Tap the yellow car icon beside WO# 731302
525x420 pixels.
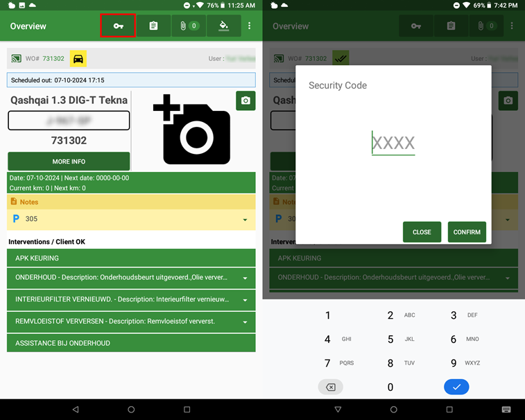click(78, 59)
